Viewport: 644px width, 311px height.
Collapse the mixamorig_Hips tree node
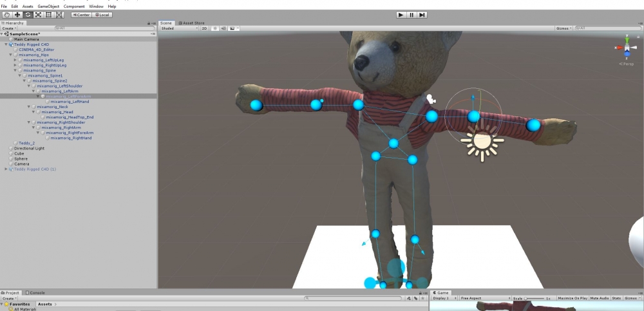point(11,55)
